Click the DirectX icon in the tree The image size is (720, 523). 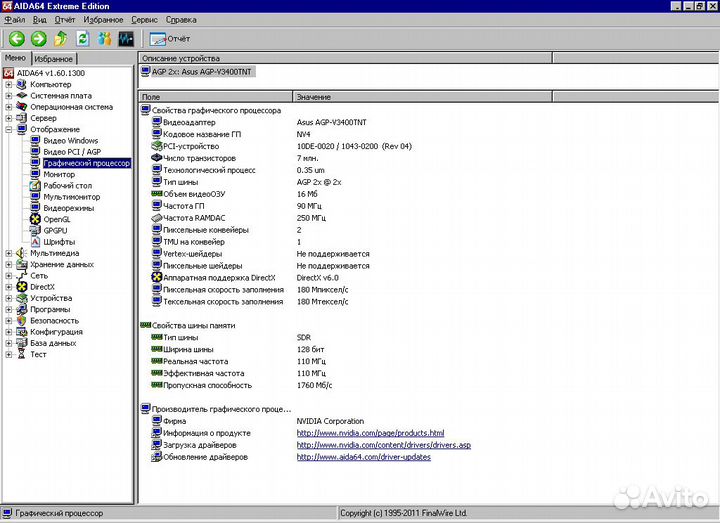click(x=22, y=287)
